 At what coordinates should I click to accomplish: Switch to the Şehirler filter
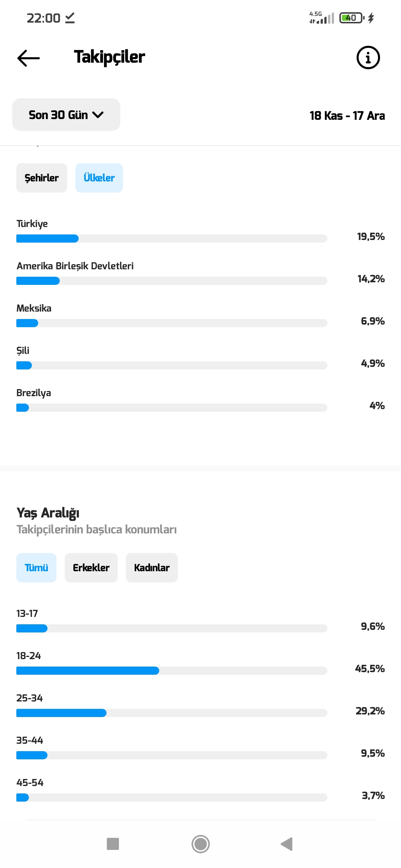click(42, 178)
